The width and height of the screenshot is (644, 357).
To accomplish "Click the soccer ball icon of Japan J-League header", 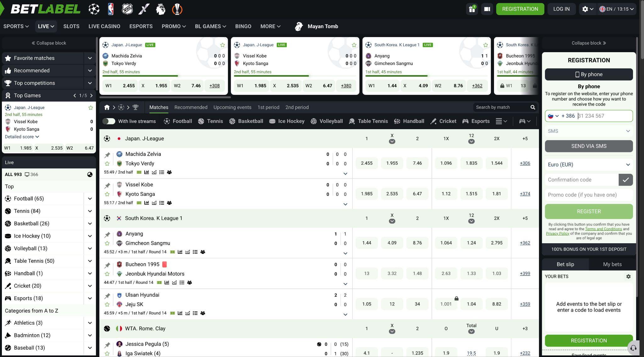I will click(x=107, y=139).
